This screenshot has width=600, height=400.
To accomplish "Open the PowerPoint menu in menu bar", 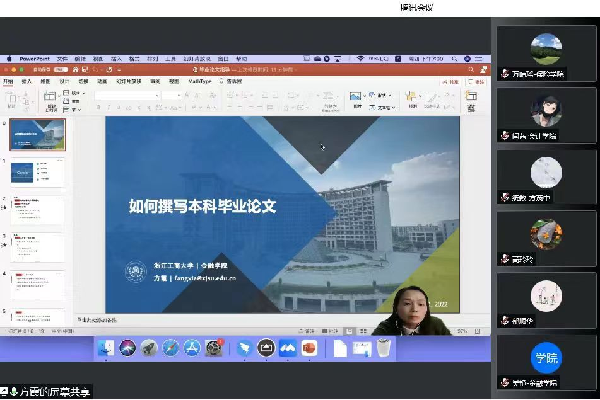I will pyautogui.click(x=34, y=59).
